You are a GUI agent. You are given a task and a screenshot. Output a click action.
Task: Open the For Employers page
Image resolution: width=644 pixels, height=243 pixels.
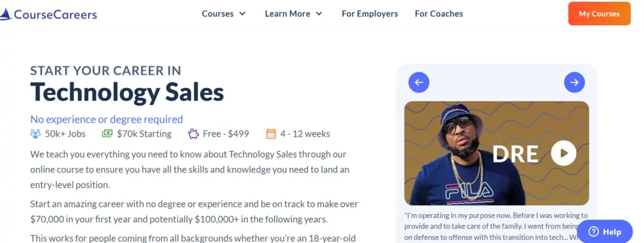(x=370, y=14)
